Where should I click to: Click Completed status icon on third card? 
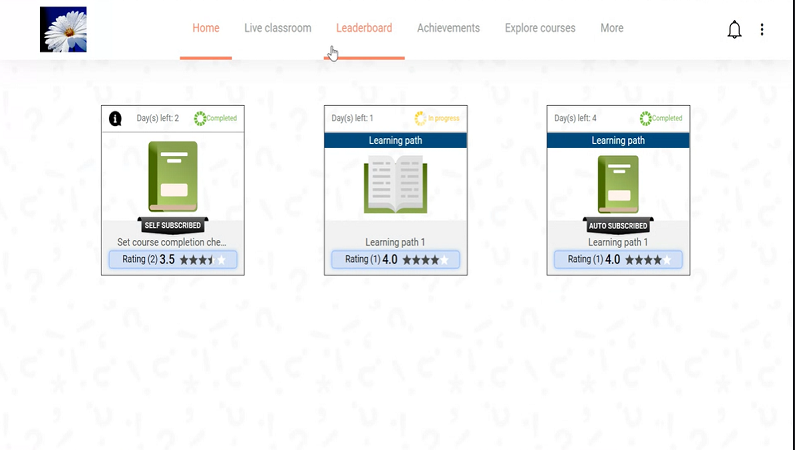646,118
